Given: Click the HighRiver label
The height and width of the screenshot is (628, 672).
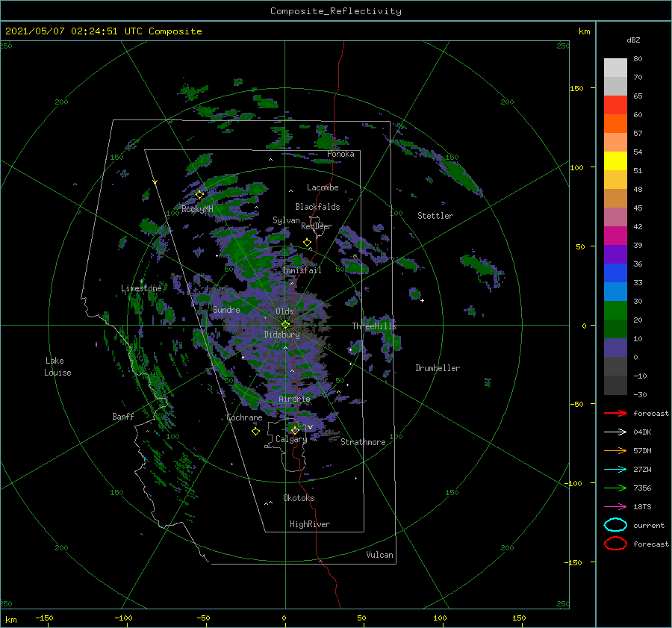Looking at the screenshot, I should (310, 524).
